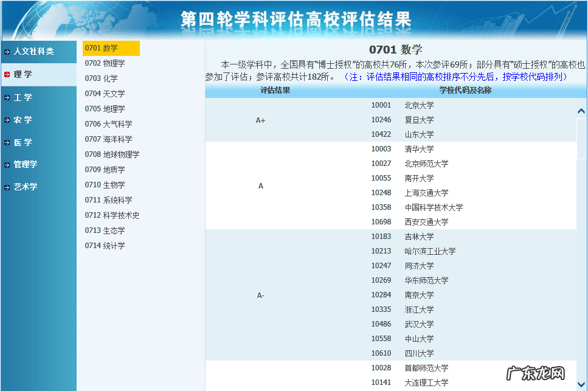Viewport: 588px width, 391px height.
Task: Click the scrollbar down arrow icon
Action: (x=581, y=384)
